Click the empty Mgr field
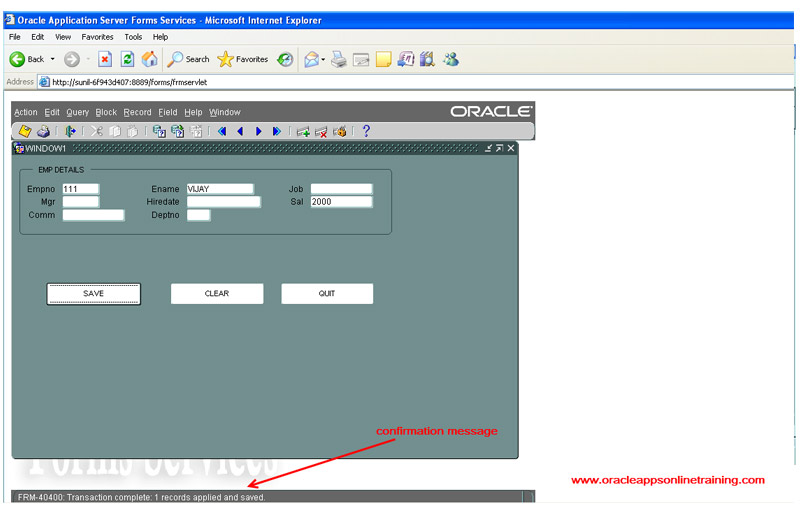 click(81, 202)
